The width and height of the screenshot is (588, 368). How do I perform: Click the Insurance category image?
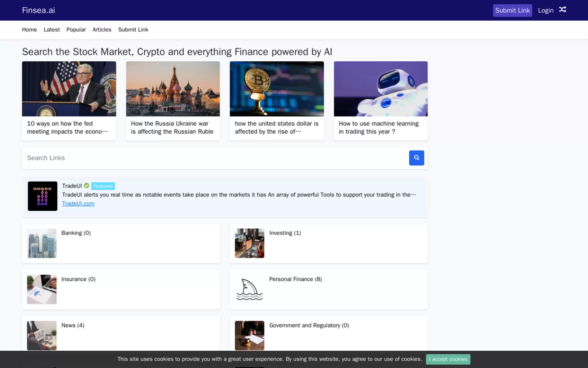[42, 289]
